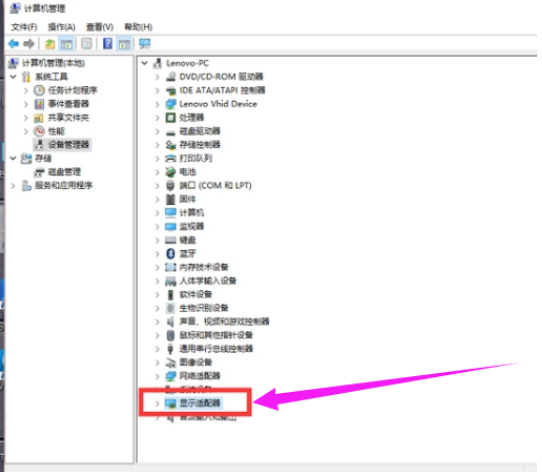The width and height of the screenshot is (542, 472).
Task: Expand the 显示适配器 node
Action: [157, 403]
